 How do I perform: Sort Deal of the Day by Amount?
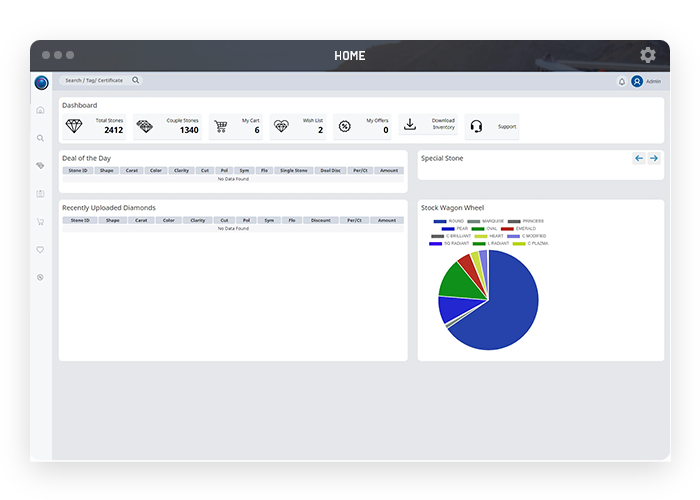(x=389, y=171)
